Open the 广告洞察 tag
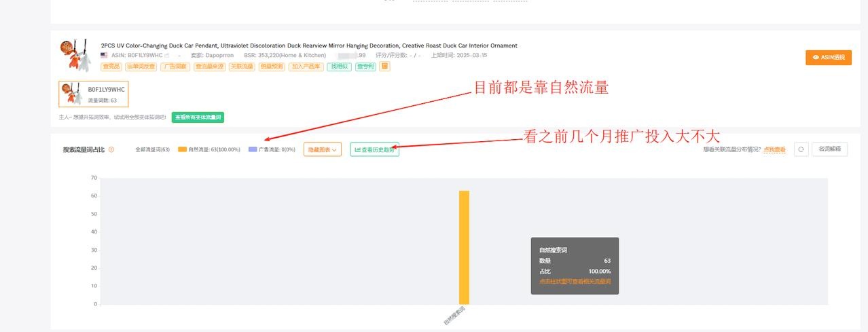This screenshot has width=868, height=332. 175,67
